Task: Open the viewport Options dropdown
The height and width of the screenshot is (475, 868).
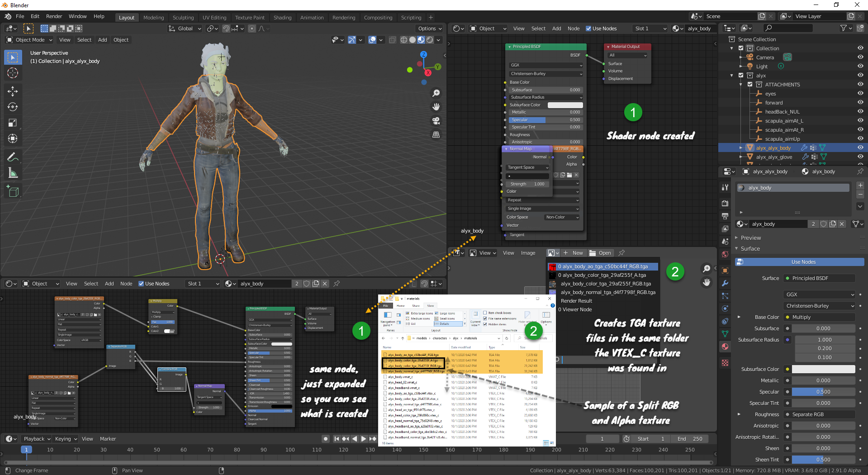Action: (429, 28)
